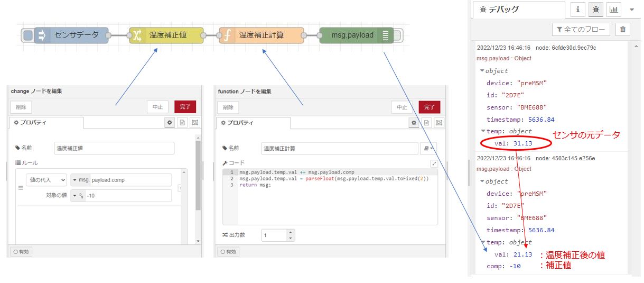Clear debug messages with trash icon
644x283 pixels.
point(623,30)
